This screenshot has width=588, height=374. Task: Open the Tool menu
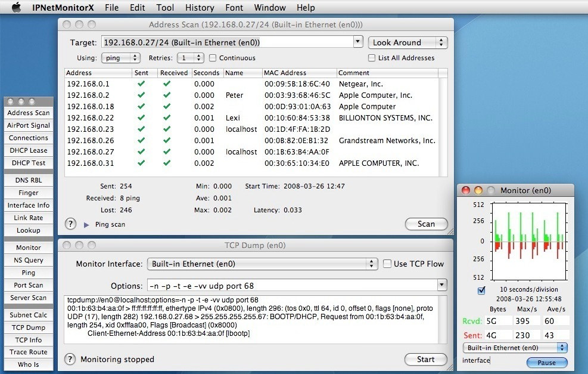tap(165, 8)
